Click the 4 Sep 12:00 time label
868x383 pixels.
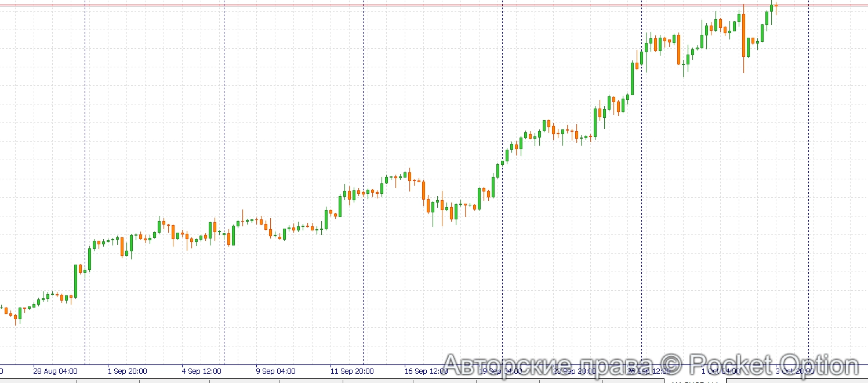201,371
